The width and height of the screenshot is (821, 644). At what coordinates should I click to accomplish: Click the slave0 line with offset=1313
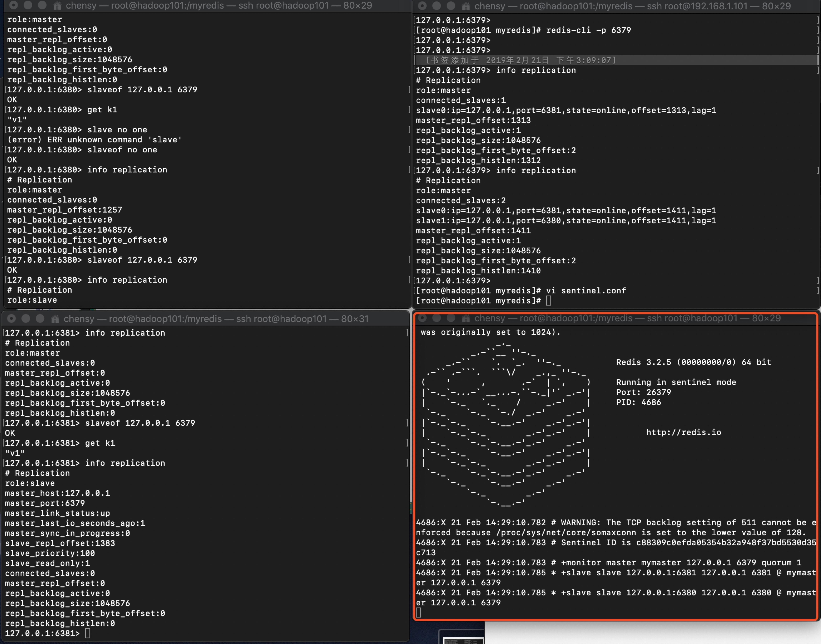click(566, 111)
